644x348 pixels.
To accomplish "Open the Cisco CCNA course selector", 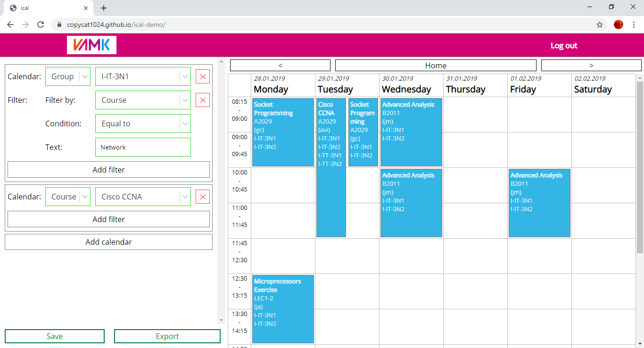I will (143, 197).
